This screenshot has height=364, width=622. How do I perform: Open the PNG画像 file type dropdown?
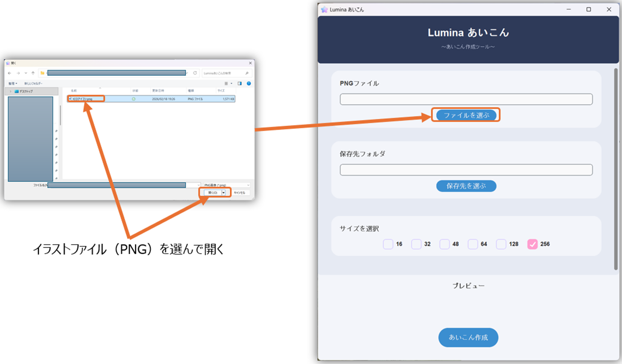click(x=226, y=185)
